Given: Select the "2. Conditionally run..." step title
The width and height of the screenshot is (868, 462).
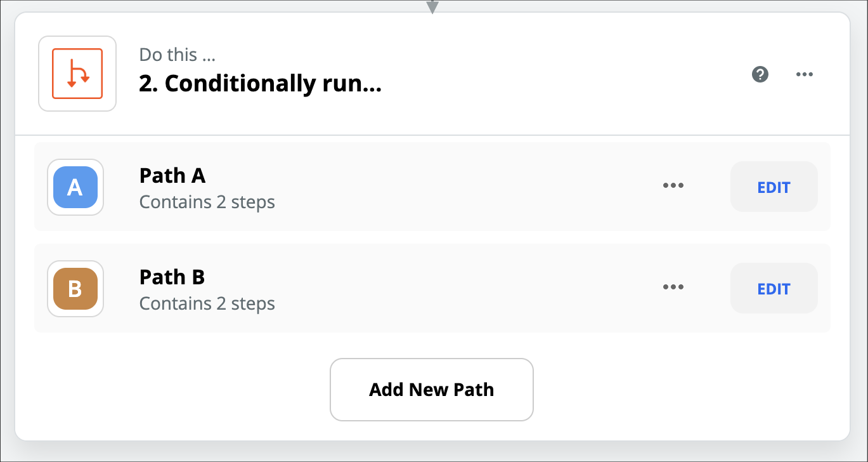Looking at the screenshot, I should coord(260,84).
